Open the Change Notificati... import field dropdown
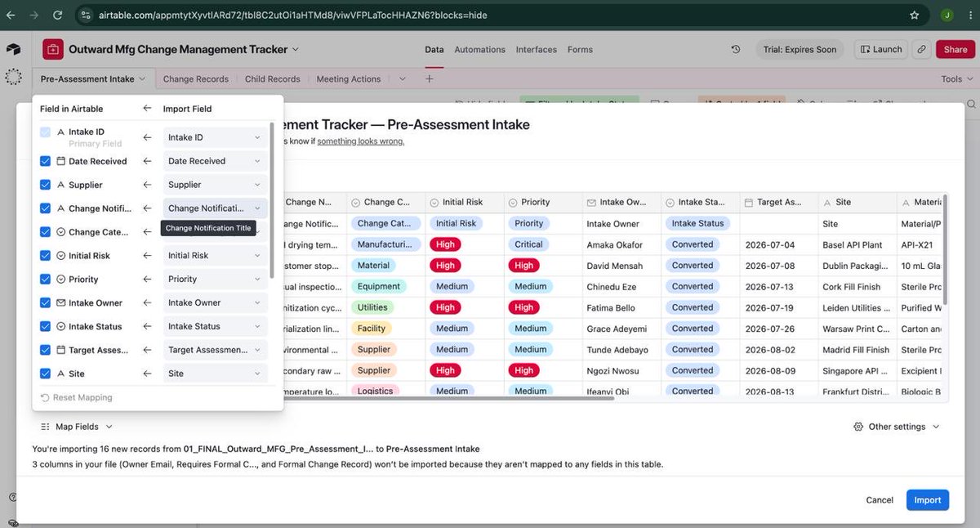This screenshot has height=528, width=980. coord(215,208)
